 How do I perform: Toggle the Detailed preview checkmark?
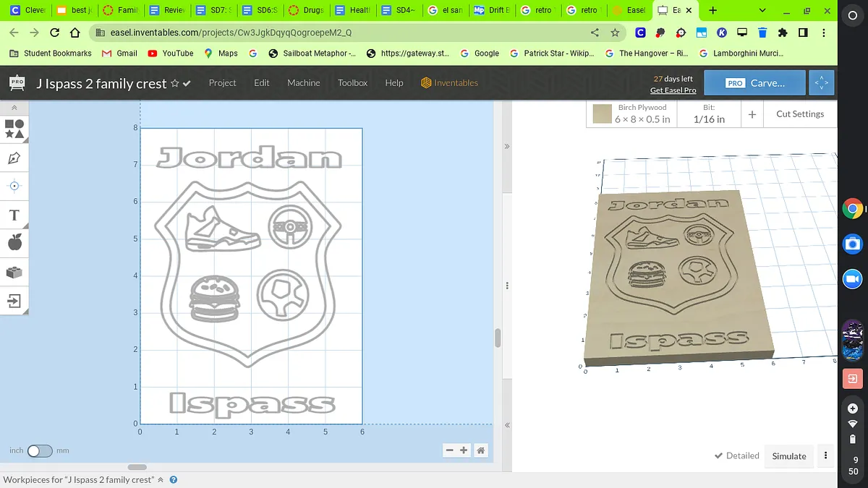pos(736,455)
